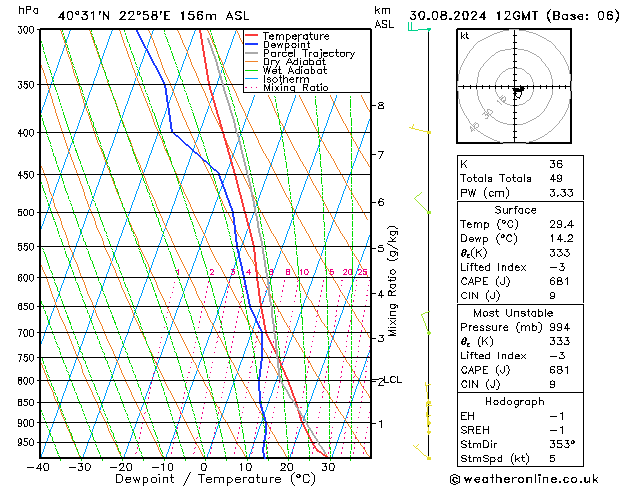Click the surface-level wind barb
Screen dimensions: 629x486
click(x=422, y=452)
